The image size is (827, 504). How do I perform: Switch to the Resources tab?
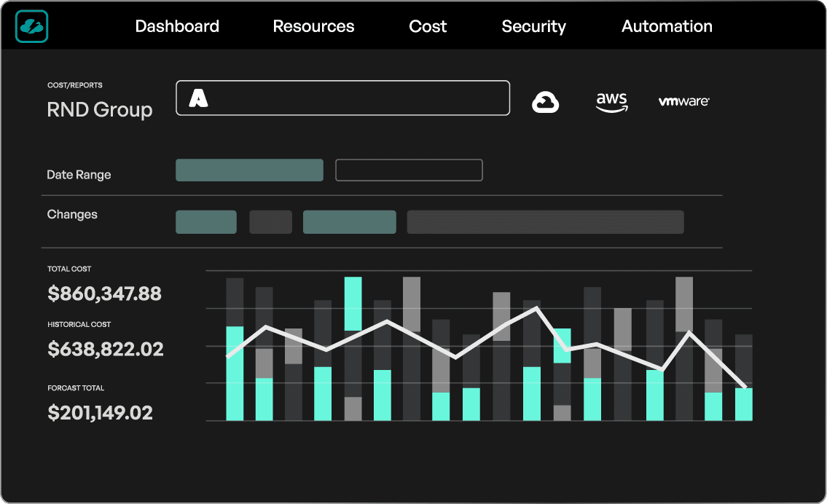tap(313, 26)
